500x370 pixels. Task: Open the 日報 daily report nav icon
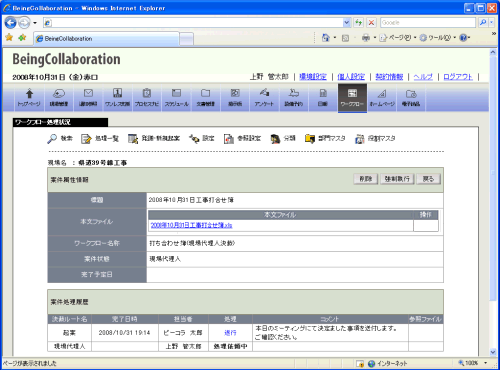pyautogui.click(x=323, y=97)
